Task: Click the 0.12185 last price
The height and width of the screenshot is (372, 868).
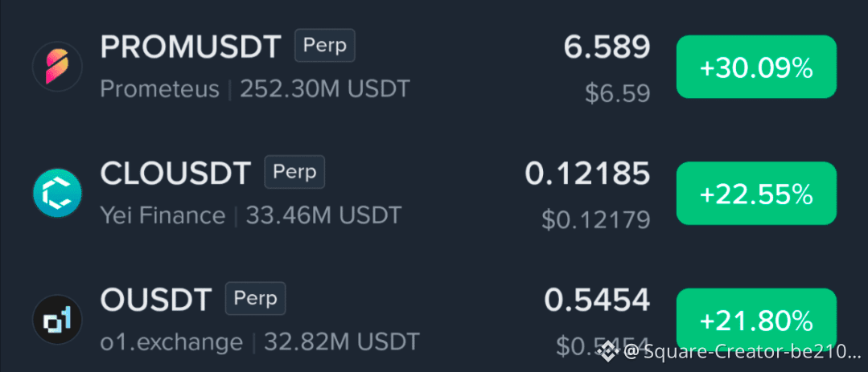Action: click(x=587, y=174)
